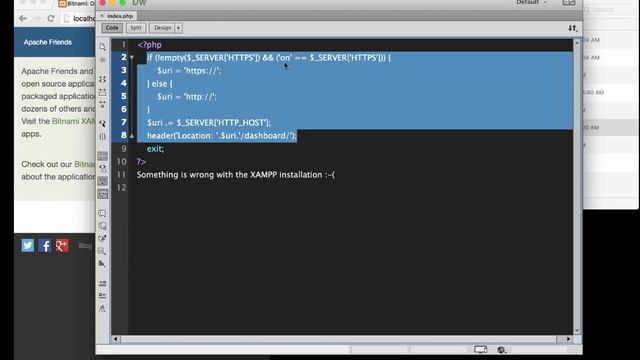The height and width of the screenshot is (360, 640).
Task: Click browser back arrow in Chrome window
Action: click(x=23, y=18)
